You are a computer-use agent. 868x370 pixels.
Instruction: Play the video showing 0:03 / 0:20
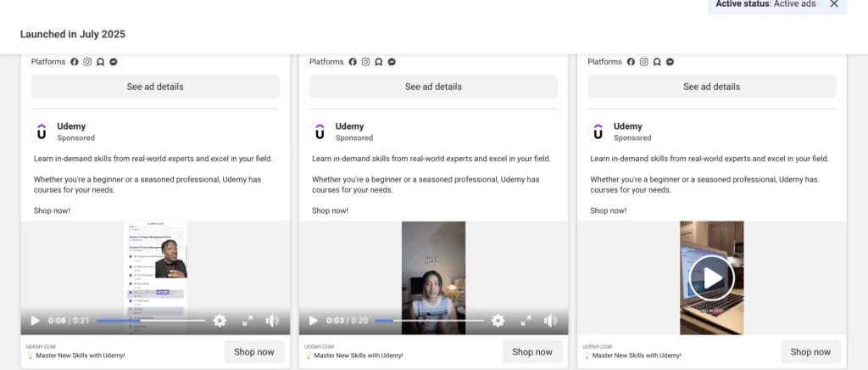click(313, 321)
